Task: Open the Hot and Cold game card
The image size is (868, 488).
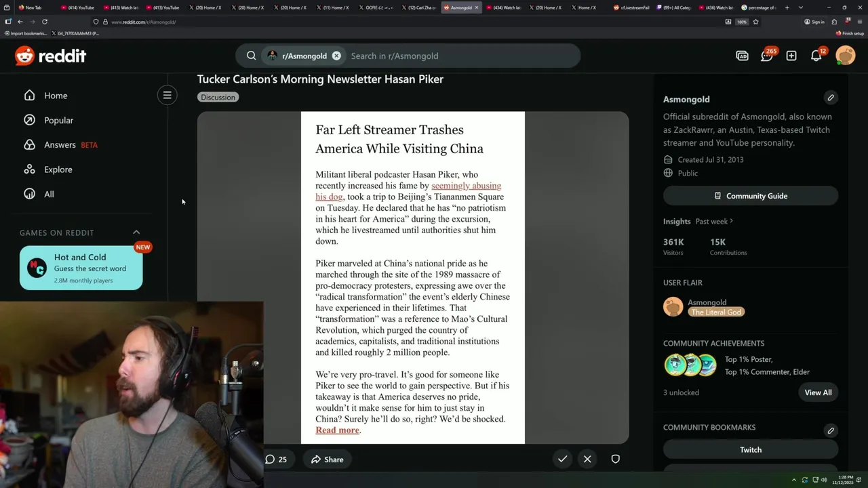Action: [81, 268]
